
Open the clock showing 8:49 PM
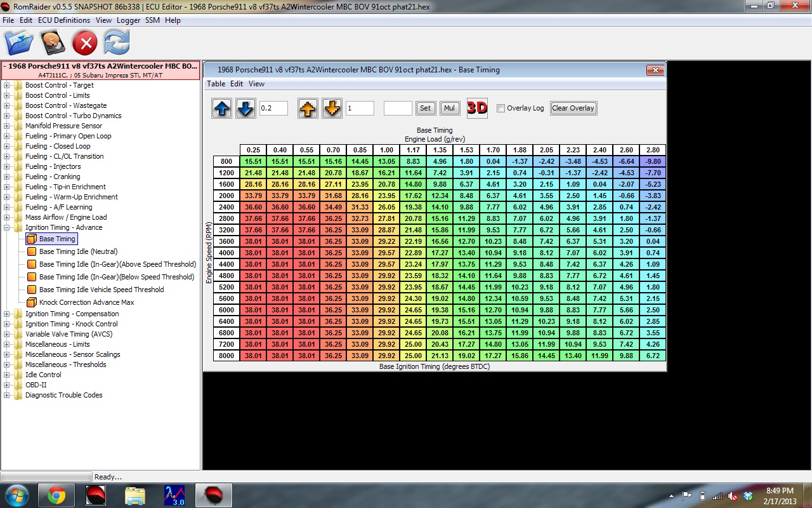coord(780,496)
